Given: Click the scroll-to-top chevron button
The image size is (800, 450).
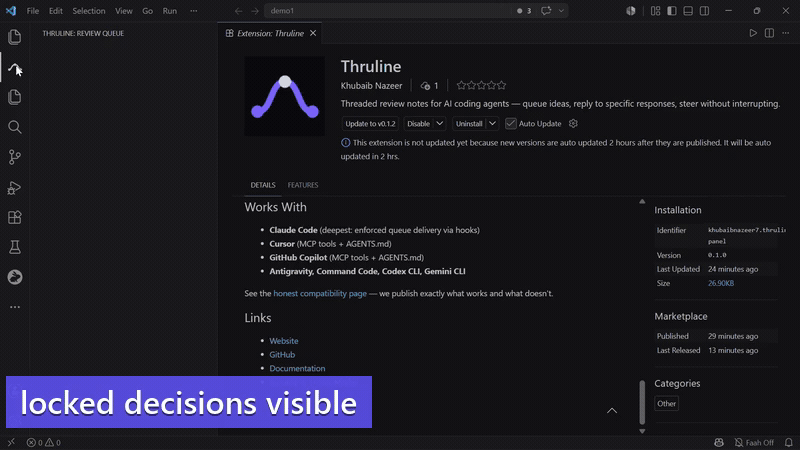Looking at the screenshot, I should pos(612,411).
